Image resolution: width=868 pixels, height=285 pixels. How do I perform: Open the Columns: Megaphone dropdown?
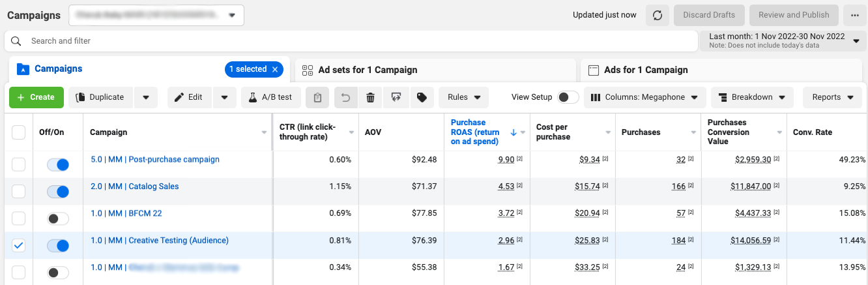click(644, 97)
